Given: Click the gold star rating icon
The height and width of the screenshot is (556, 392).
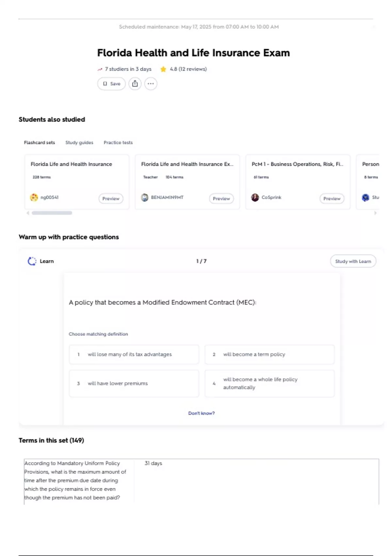Looking at the screenshot, I should (163, 69).
